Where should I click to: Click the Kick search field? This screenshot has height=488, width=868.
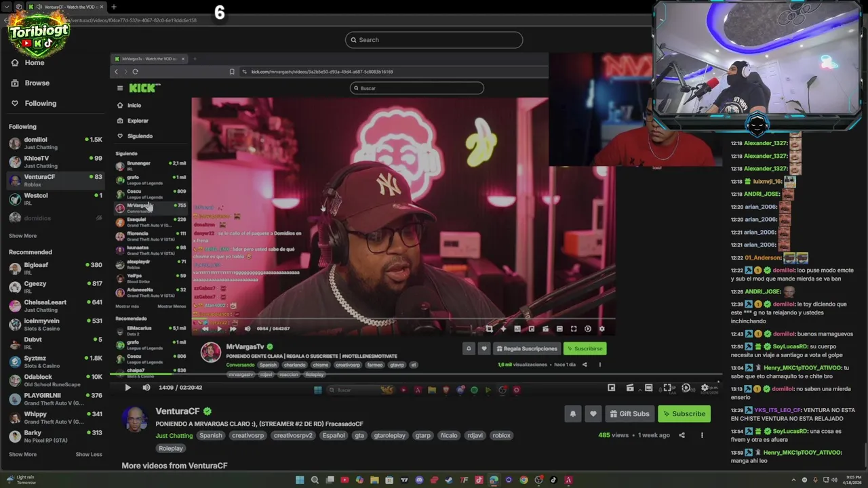coord(434,40)
